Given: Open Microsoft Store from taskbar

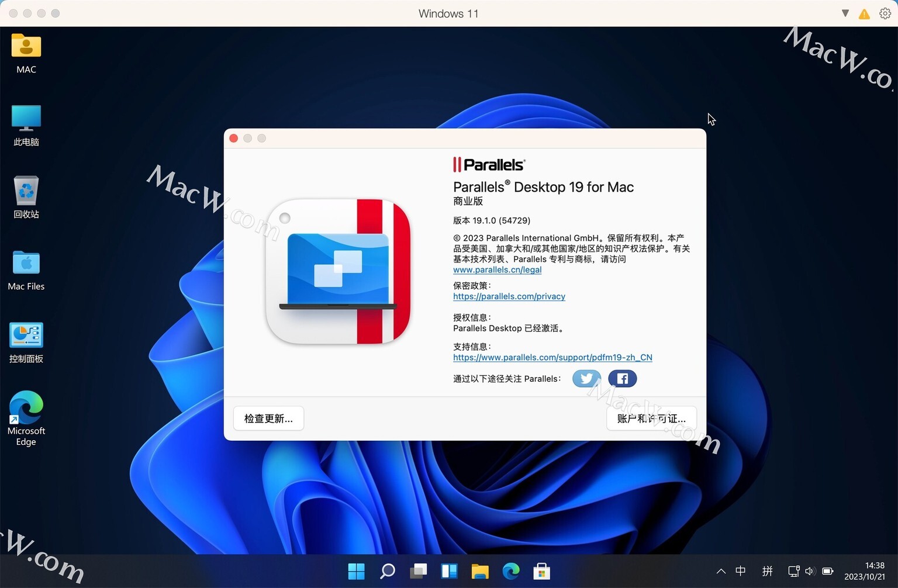Looking at the screenshot, I should 542,571.
